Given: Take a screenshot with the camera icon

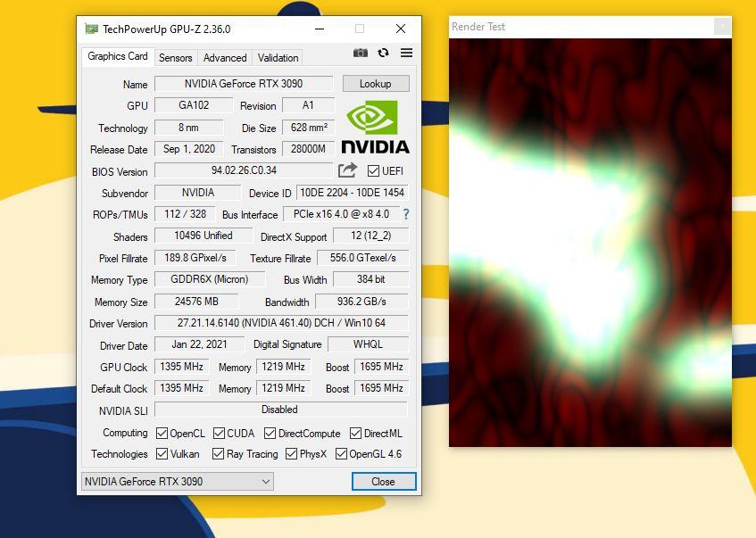Looking at the screenshot, I should click(x=361, y=53).
